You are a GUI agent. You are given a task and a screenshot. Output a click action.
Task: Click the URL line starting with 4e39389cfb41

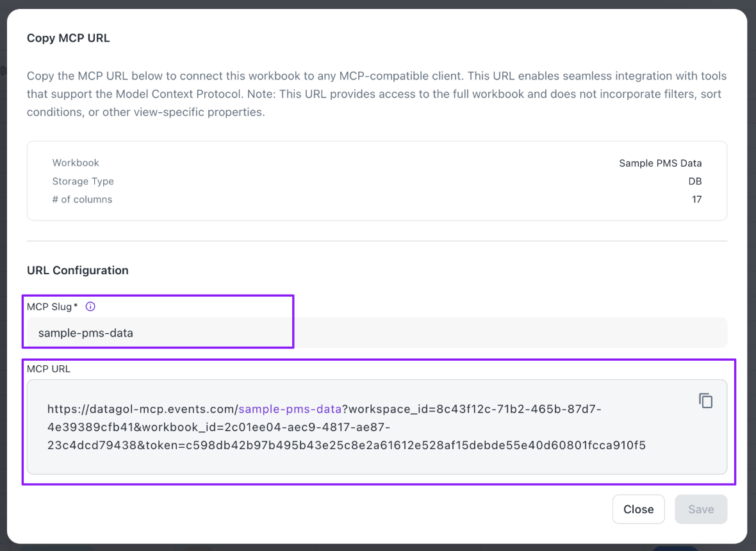click(x=218, y=427)
